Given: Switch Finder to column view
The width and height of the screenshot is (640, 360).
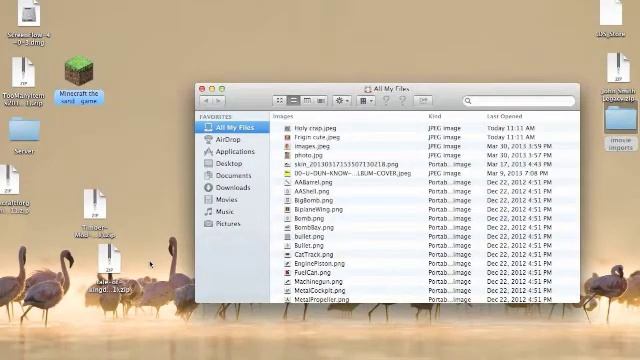Looking at the screenshot, I should 307,100.
